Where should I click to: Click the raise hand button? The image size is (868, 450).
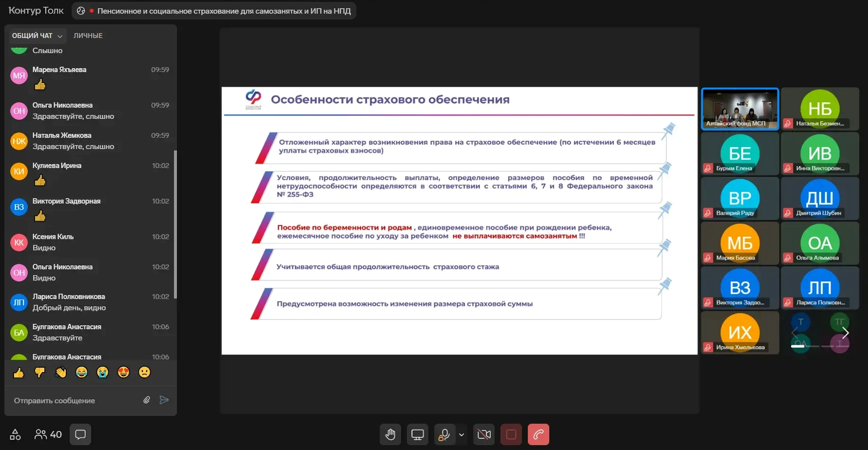point(390,434)
